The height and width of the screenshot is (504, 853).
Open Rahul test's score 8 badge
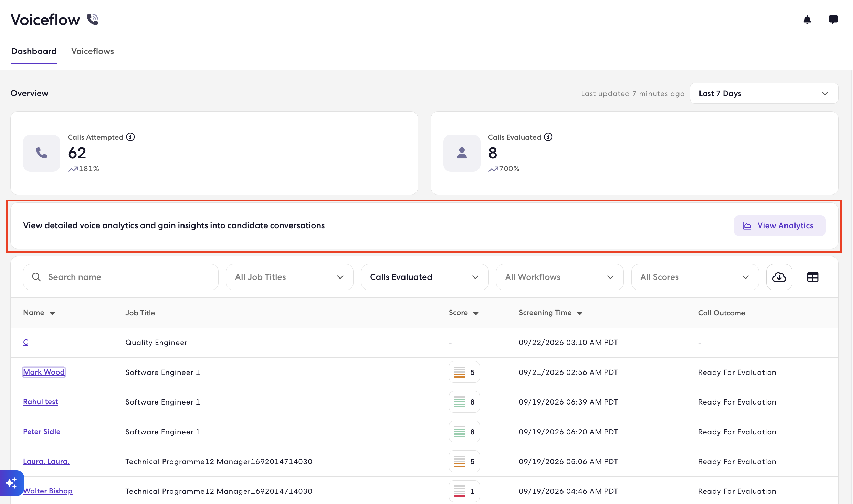tap(464, 402)
